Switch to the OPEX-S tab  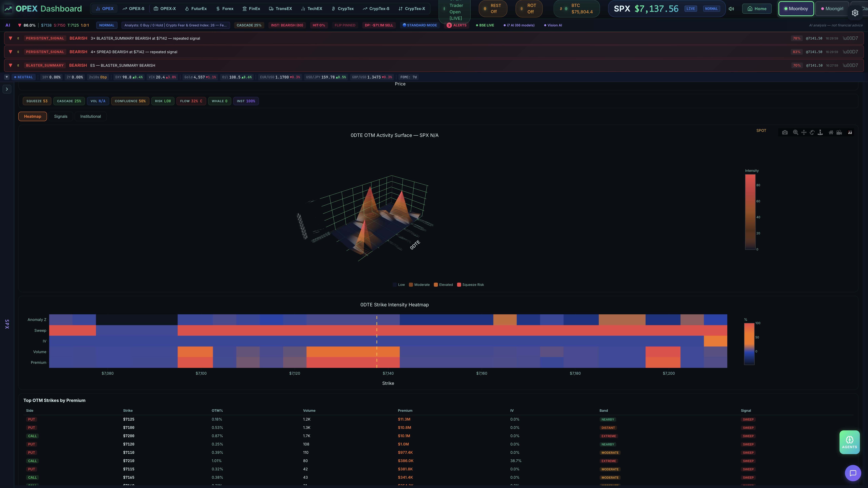click(x=133, y=9)
